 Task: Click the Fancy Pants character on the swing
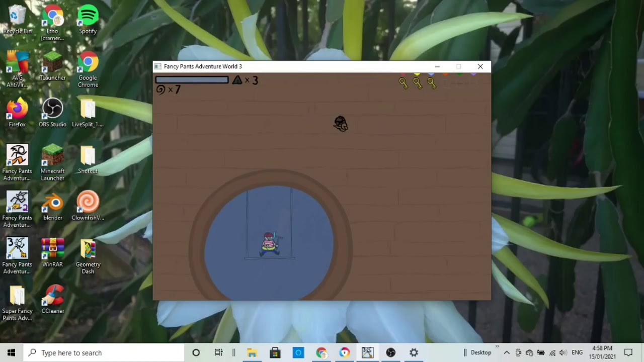[x=270, y=244]
